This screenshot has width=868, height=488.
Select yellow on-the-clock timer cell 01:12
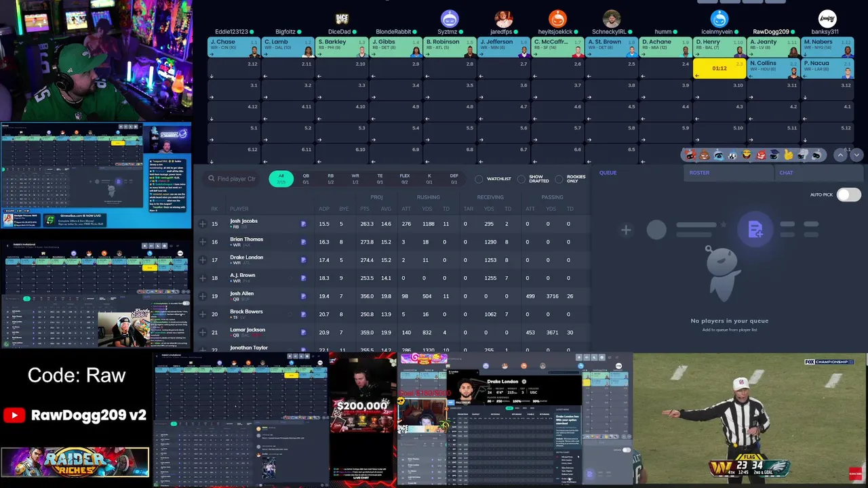point(719,68)
